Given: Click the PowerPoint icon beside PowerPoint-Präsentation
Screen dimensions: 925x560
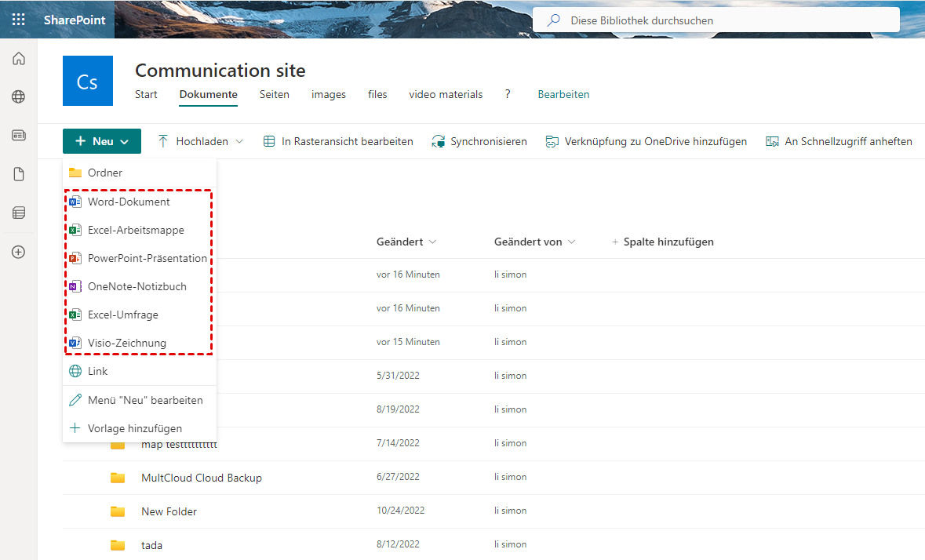Looking at the screenshot, I should [75, 258].
